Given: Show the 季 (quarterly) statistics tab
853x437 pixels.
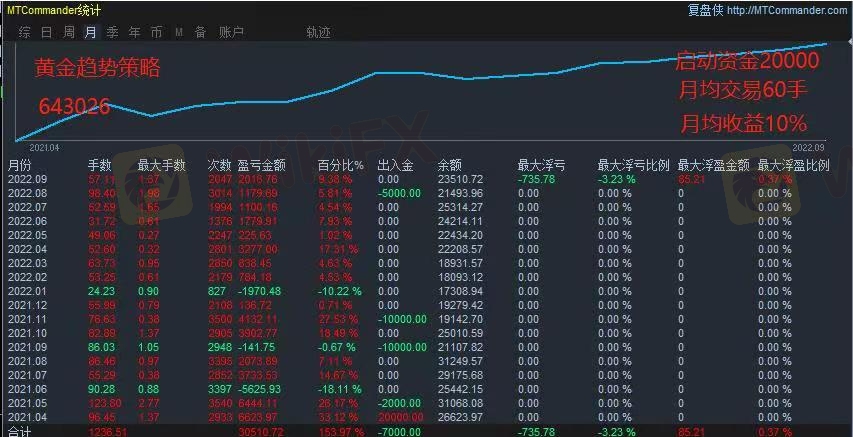Looking at the screenshot, I should 113,32.
